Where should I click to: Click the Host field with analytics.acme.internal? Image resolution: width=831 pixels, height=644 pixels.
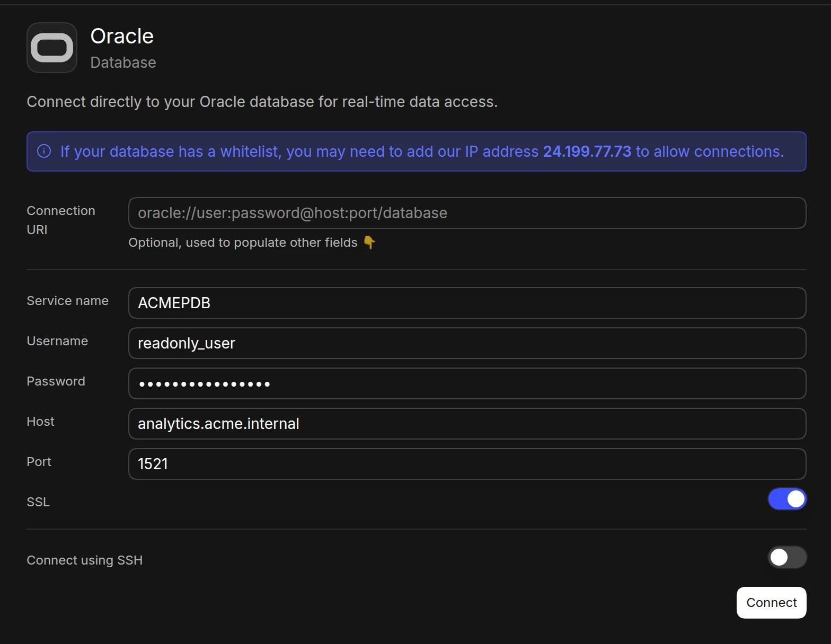[467, 424]
